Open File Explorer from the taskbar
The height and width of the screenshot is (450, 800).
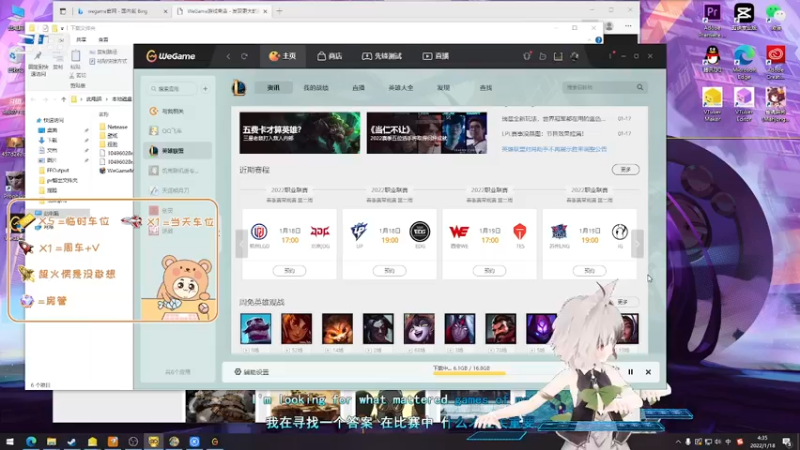pos(51,441)
